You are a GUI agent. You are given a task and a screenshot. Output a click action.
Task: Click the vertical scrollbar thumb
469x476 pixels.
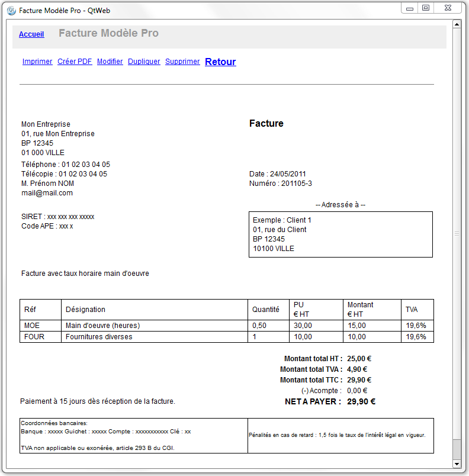[x=457, y=234]
